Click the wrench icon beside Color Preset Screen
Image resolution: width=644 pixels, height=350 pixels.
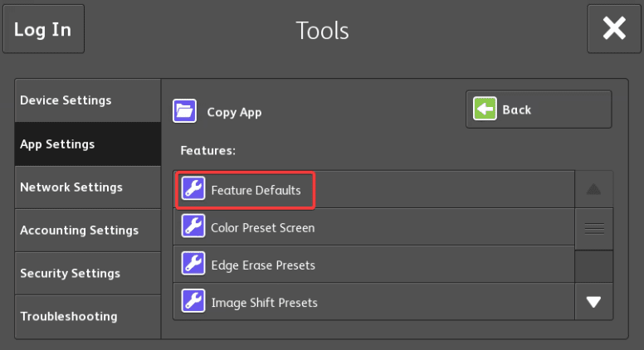tap(193, 227)
